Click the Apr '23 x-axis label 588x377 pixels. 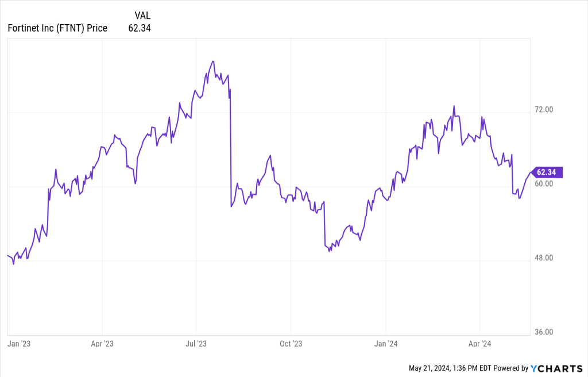click(102, 344)
